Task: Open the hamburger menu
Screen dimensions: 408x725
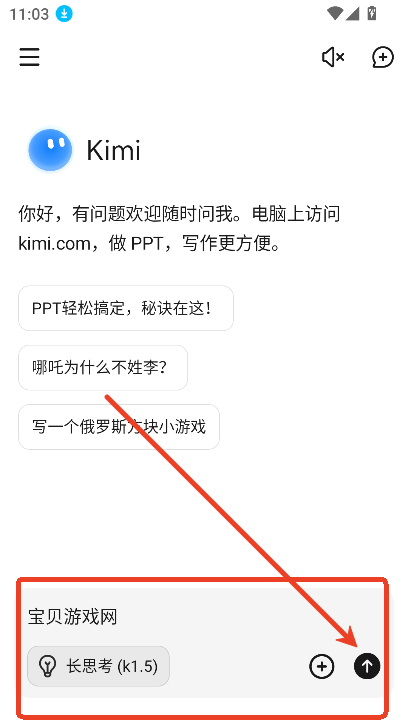Action: tap(29, 57)
